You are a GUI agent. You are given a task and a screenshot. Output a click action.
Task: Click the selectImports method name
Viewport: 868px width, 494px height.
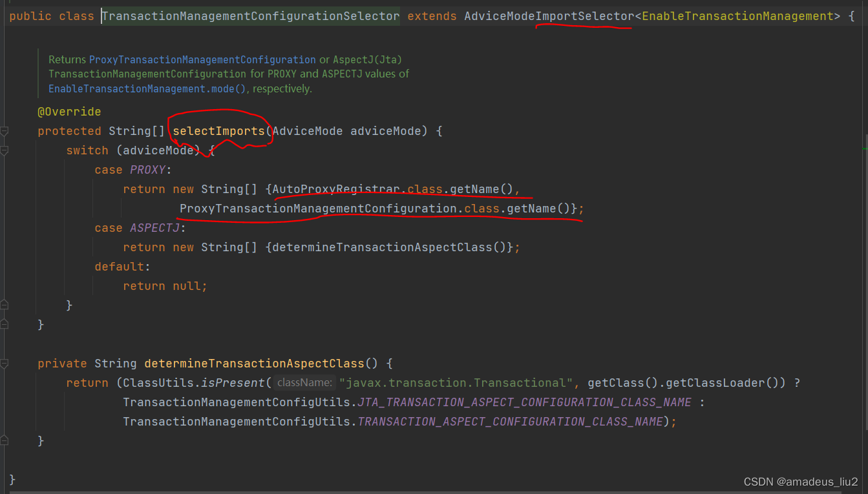[x=218, y=131]
